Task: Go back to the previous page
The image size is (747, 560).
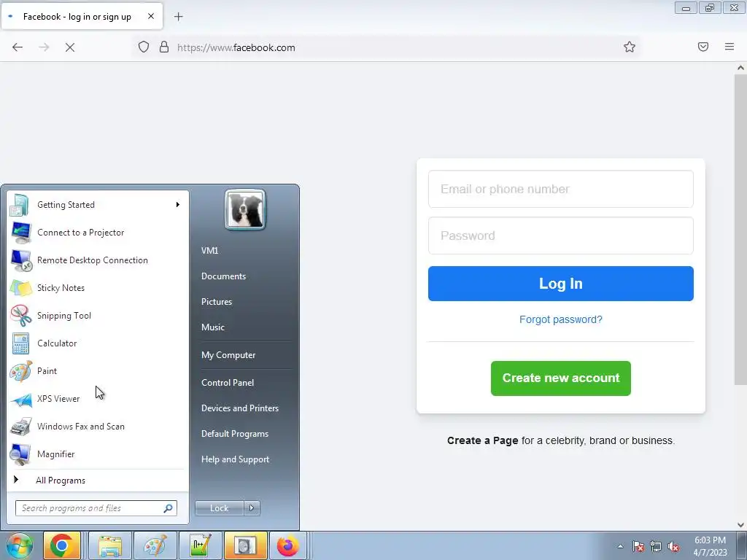Action: point(18,47)
